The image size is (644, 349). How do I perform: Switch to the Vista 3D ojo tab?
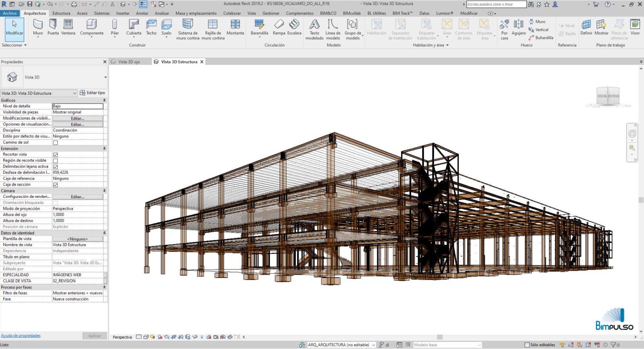coord(129,62)
